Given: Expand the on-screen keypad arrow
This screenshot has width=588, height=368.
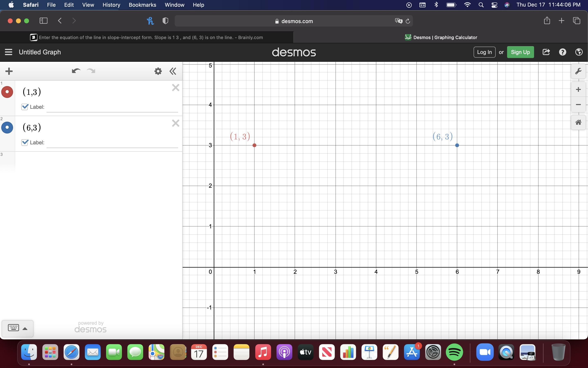Looking at the screenshot, I should [25, 329].
